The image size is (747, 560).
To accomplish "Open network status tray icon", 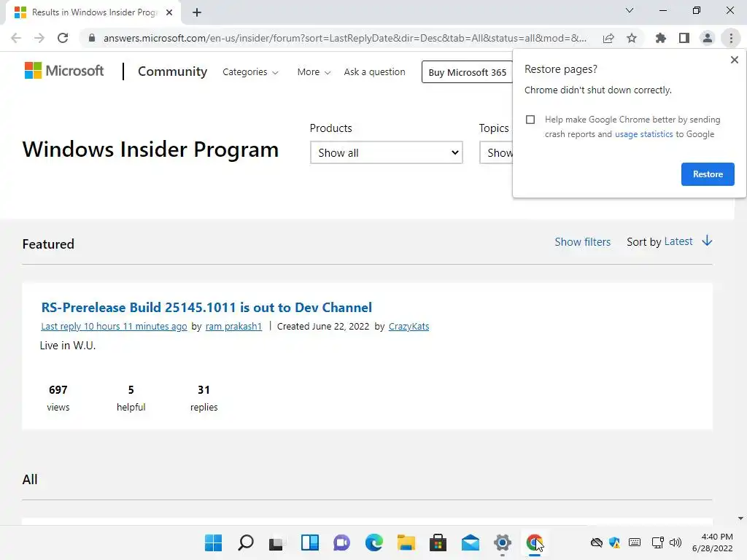I will pos(657,542).
